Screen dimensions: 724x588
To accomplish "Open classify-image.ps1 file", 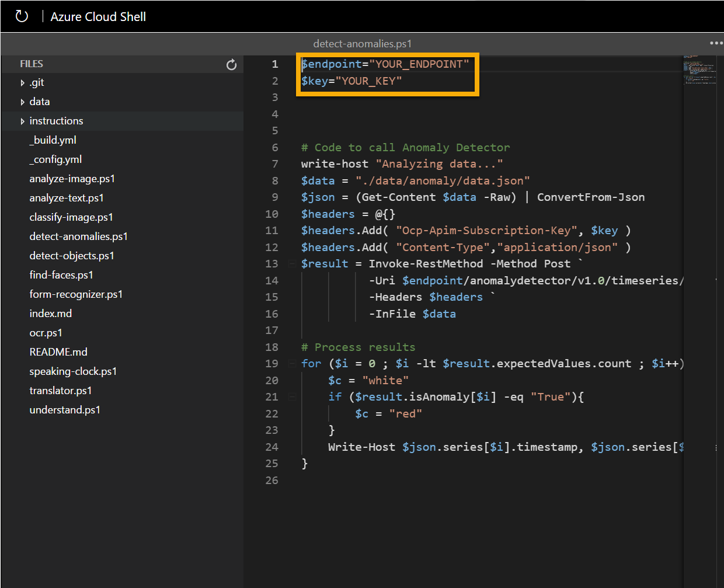I will 71,217.
